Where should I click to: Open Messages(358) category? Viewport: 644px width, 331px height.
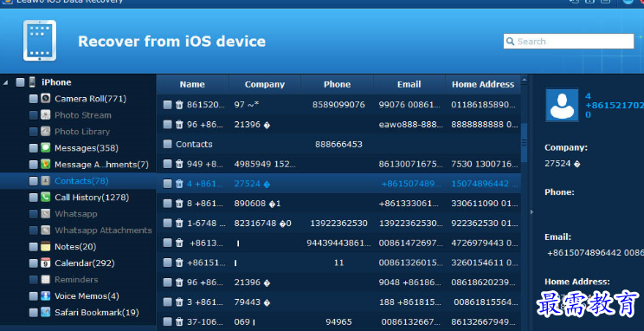[x=87, y=148]
